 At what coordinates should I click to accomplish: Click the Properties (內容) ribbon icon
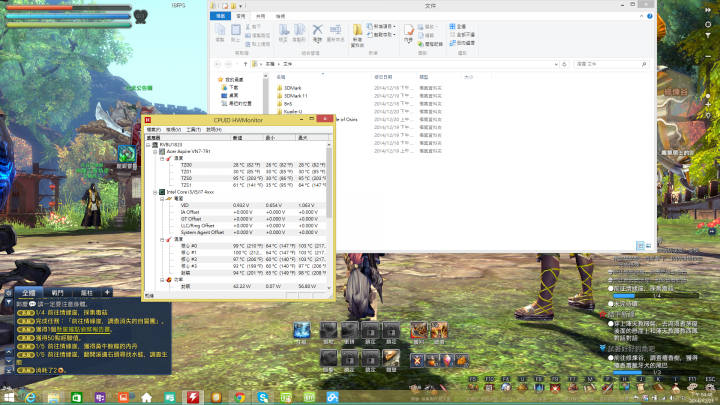(x=408, y=33)
